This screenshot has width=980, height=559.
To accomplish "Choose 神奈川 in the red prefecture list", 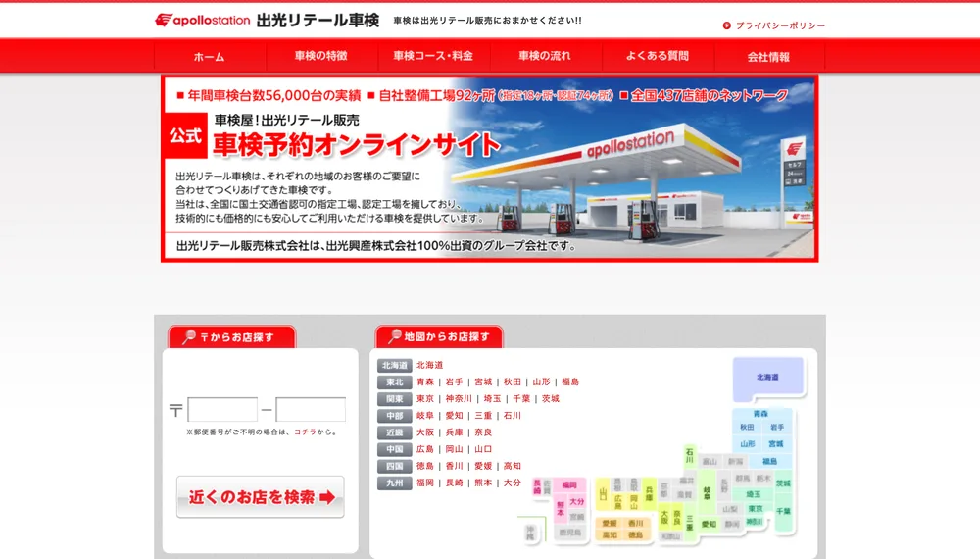I will click(459, 399).
